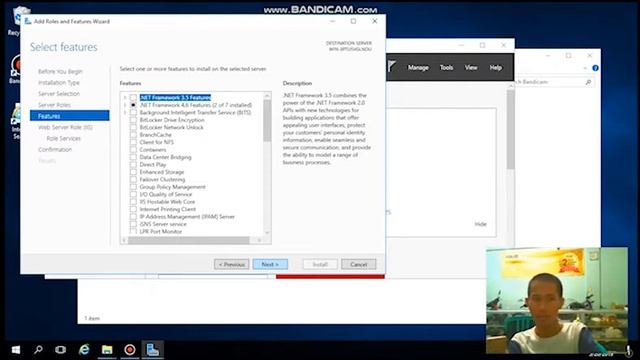Open taskbar search magnifier

coord(38,350)
